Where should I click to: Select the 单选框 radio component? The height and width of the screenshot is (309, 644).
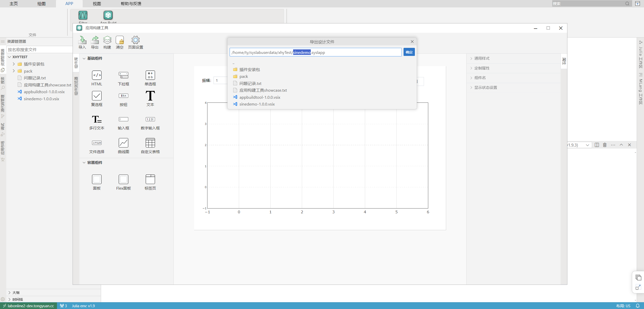150,75
